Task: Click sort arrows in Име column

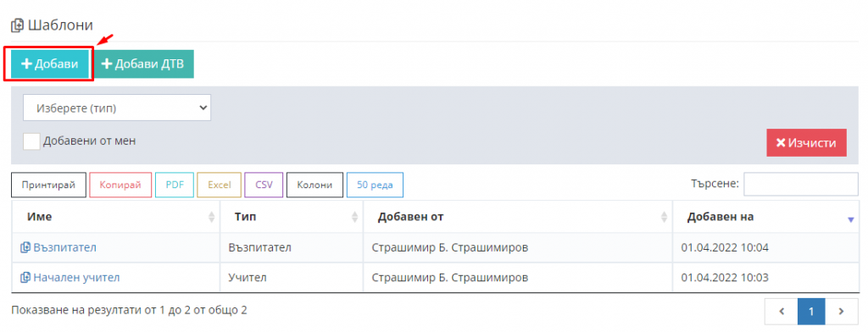Action: coord(211,218)
